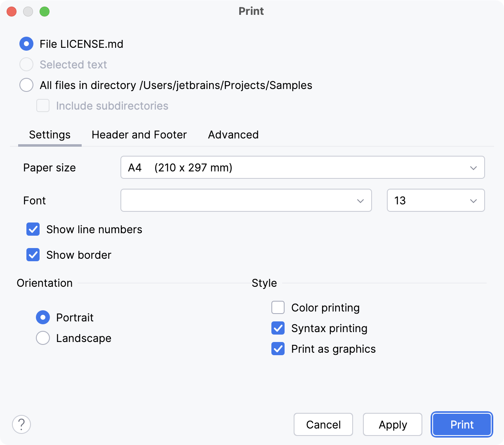Uncheck Show line numbers

pyautogui.click(x=33, y=230)
